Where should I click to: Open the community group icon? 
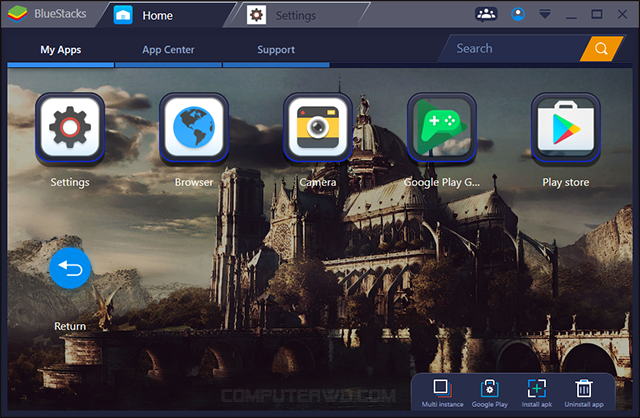(x=486, y=14)
